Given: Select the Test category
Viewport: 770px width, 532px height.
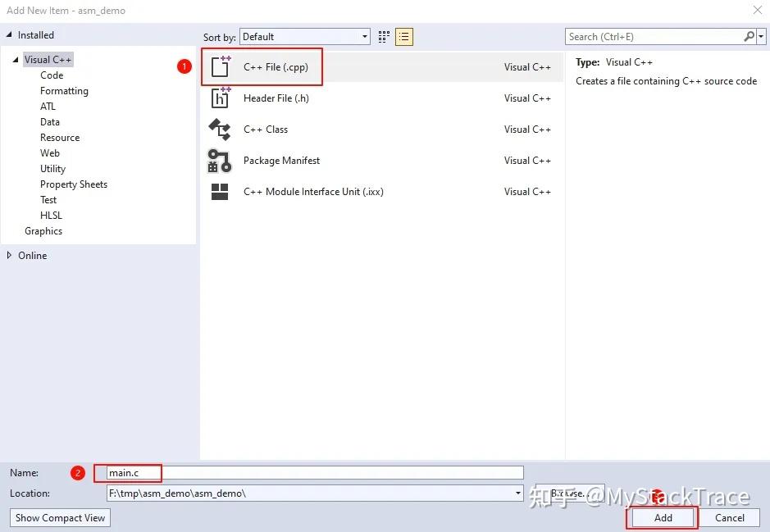Looking at the screenshot, I should [48, 200].
